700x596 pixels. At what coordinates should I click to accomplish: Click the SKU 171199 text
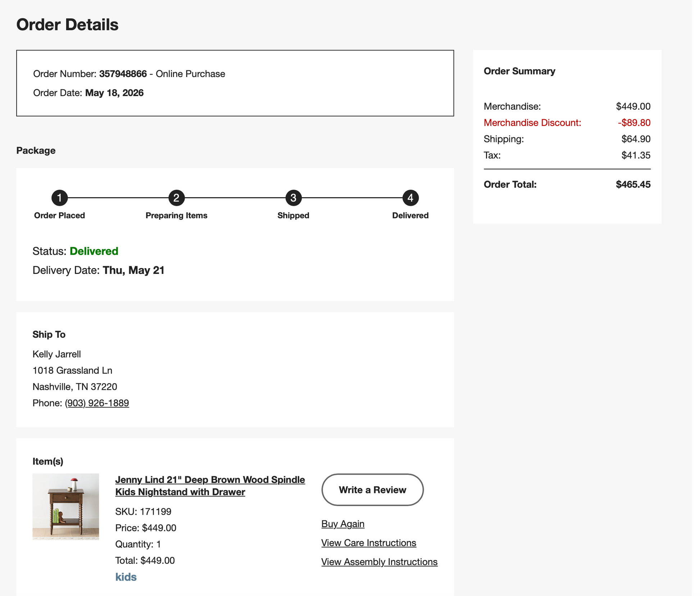tap(143, 511)
